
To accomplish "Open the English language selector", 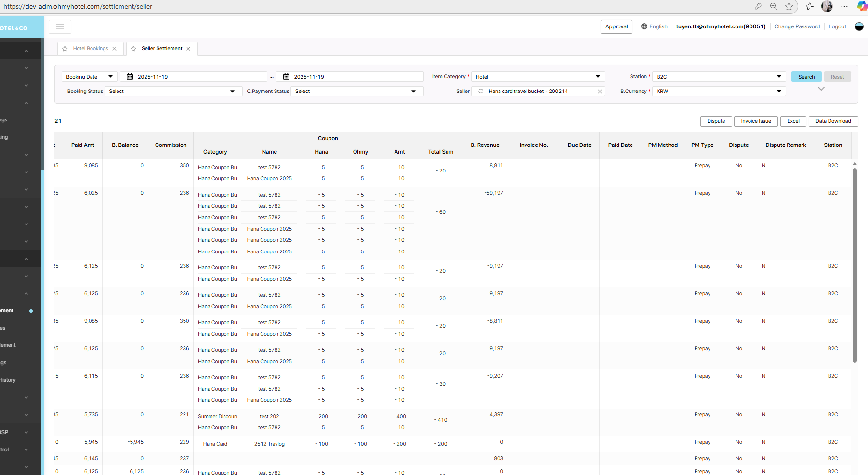I will [x=654, y=26].
